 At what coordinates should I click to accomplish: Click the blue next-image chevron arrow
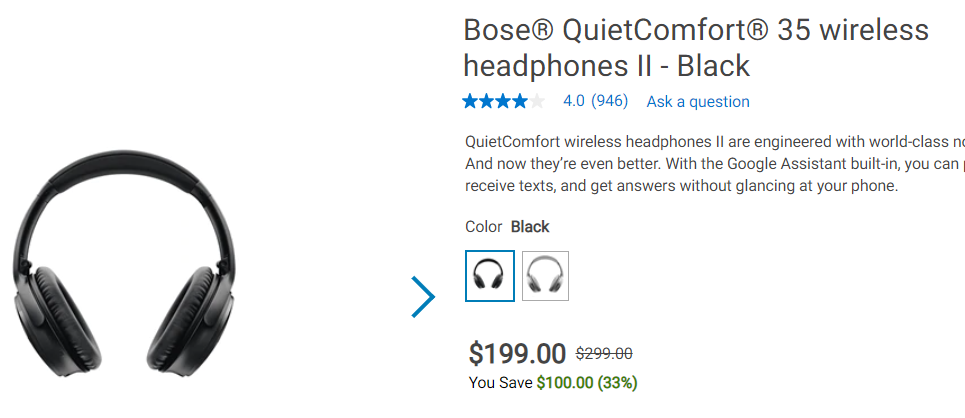tap(423, 297)
